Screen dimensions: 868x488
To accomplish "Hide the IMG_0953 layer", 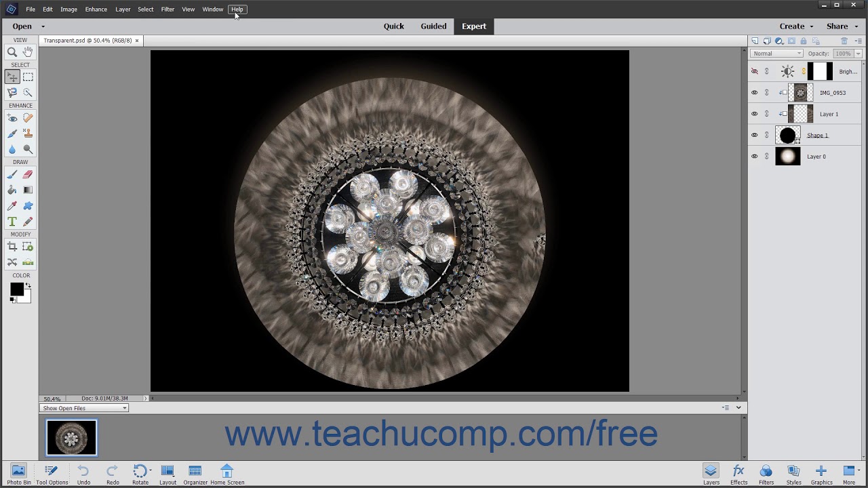I will click(x=755, y=93).
